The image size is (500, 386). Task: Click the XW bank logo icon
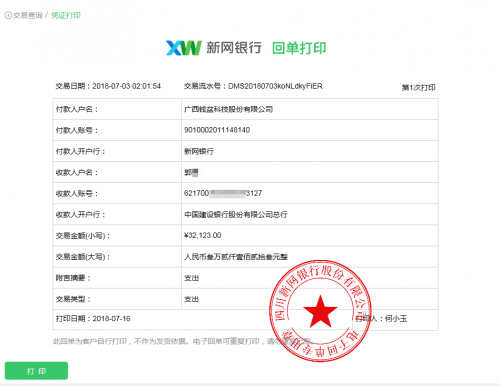[x=184, y=48]
